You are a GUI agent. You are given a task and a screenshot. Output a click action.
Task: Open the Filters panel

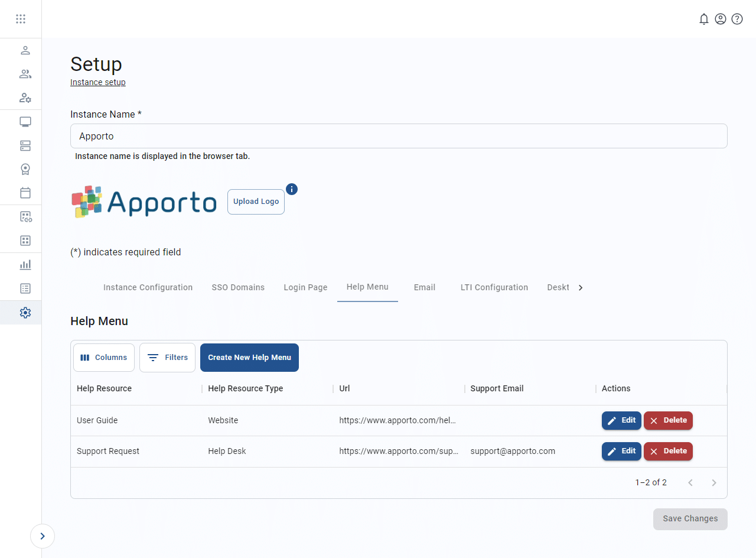[x=167, y=358]
